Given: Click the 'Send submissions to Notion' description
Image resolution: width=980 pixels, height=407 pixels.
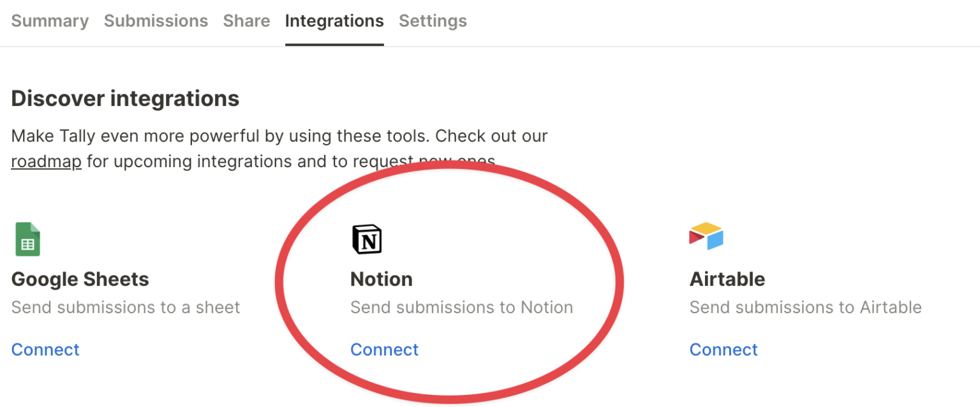Looking at the screenshot, I should 461,307.
